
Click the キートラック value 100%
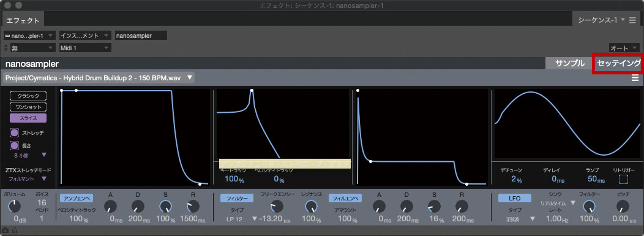(234, 179)
